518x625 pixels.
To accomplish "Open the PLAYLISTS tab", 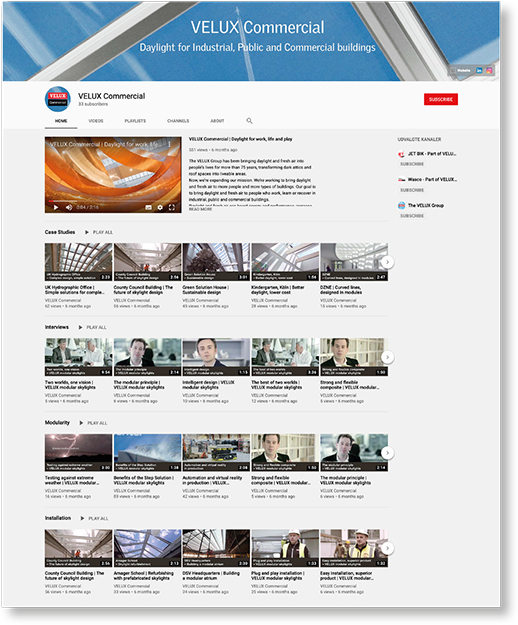I will coord(135,121).
